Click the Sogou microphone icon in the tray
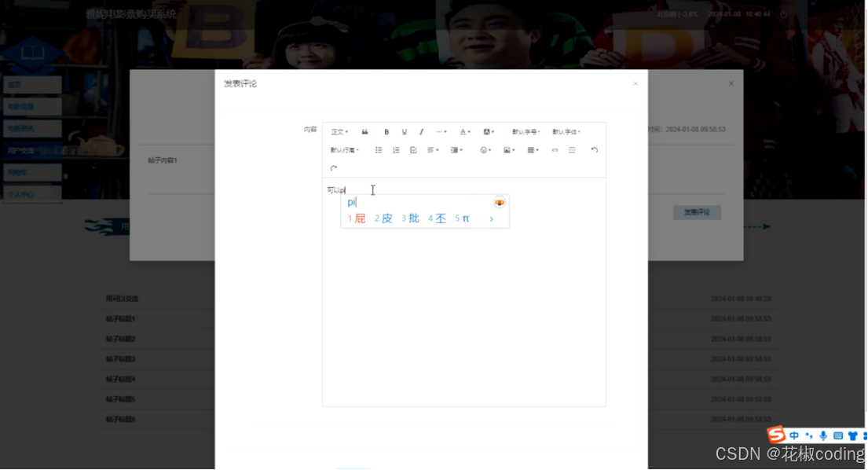 823,435
